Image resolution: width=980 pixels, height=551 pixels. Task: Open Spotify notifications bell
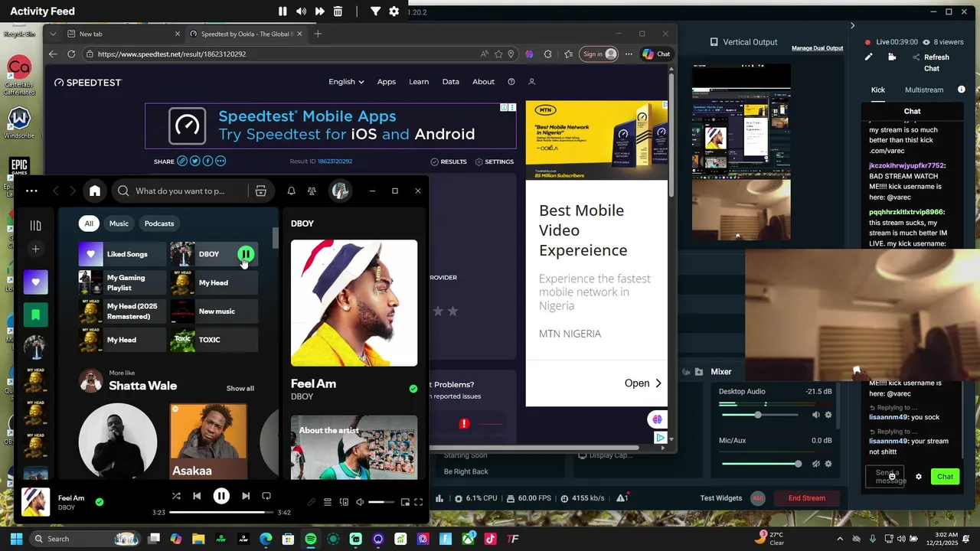pyautogui.click(x=291, y=191)
